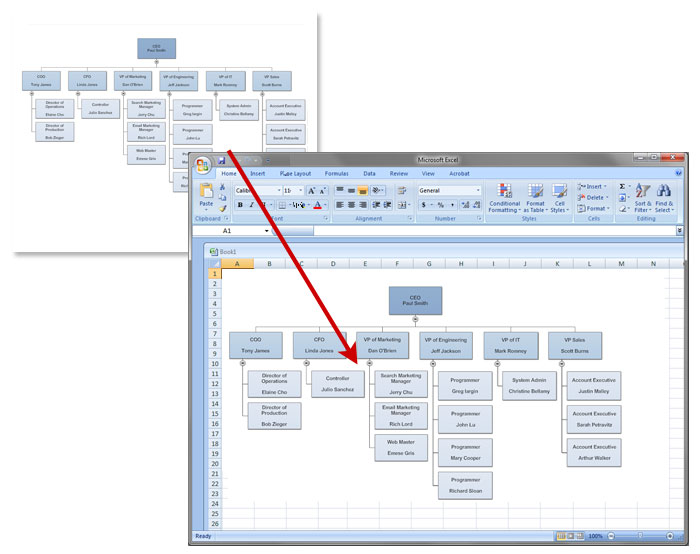Click the Increase Indent icon
700x554 pixels.
(x=388, y=205)
